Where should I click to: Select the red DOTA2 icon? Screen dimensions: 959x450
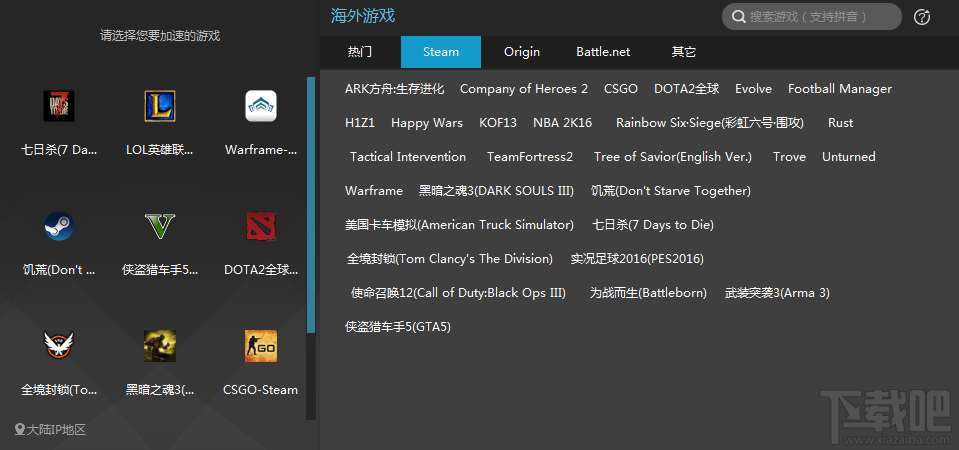click(x=261, y=226)
